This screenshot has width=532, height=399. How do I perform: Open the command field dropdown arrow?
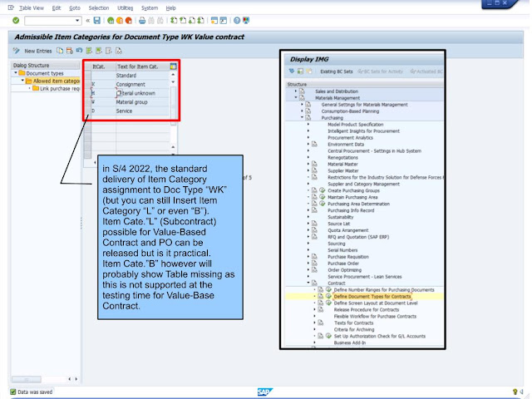tap(77, 21)
